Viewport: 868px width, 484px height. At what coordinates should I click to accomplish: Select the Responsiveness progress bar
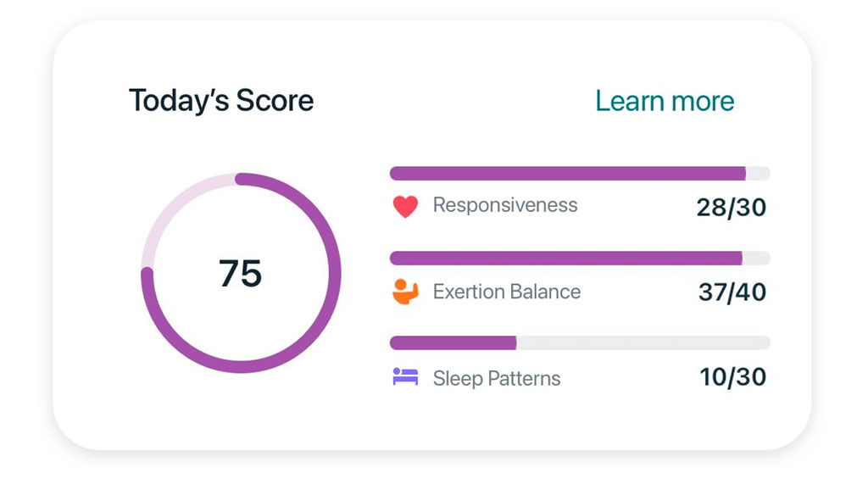click(566, 174)
